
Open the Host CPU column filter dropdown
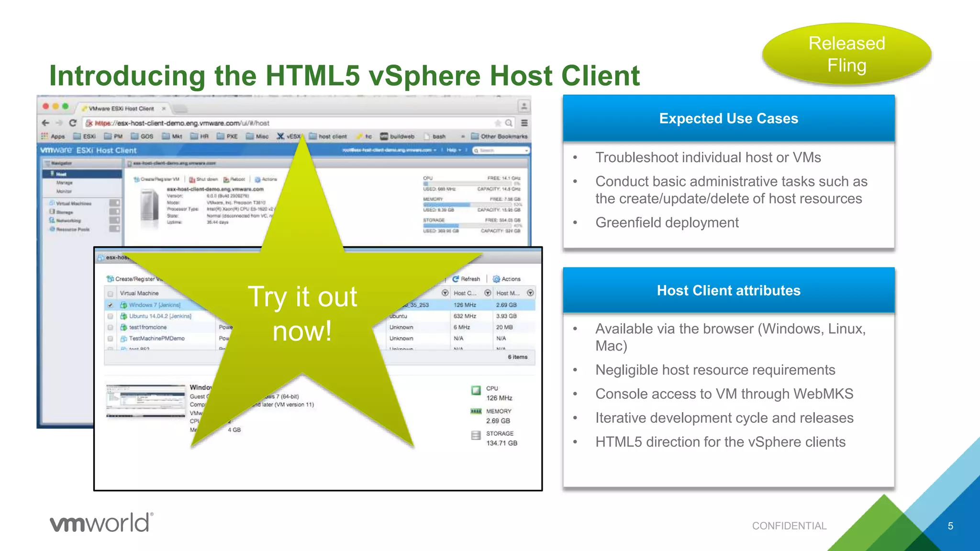coord(488,293)
